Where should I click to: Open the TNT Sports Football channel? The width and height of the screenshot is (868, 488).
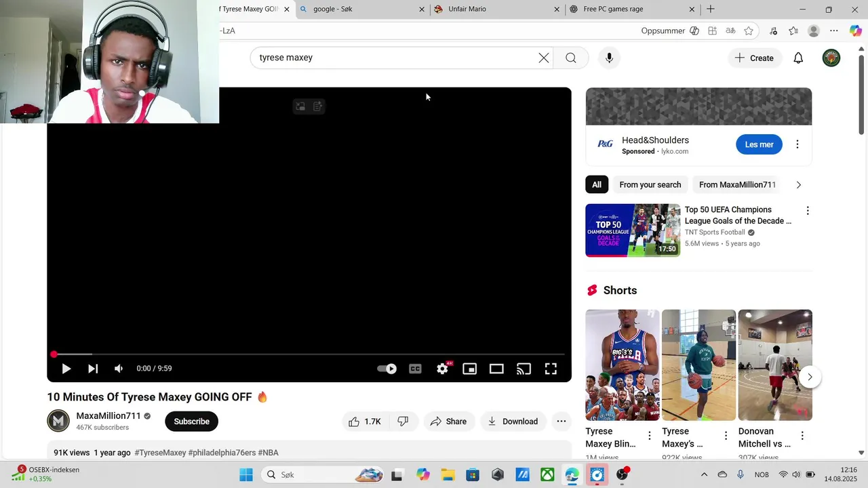[x=715, y=232]
